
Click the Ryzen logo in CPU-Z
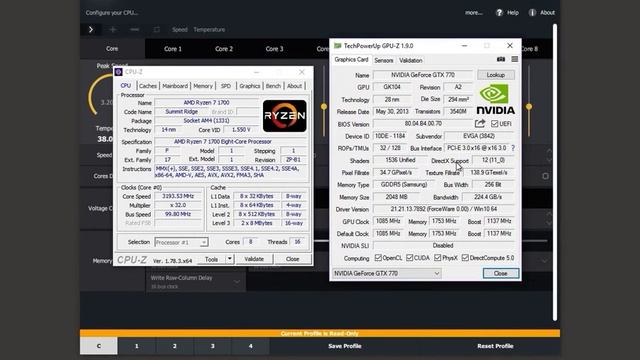284,116
